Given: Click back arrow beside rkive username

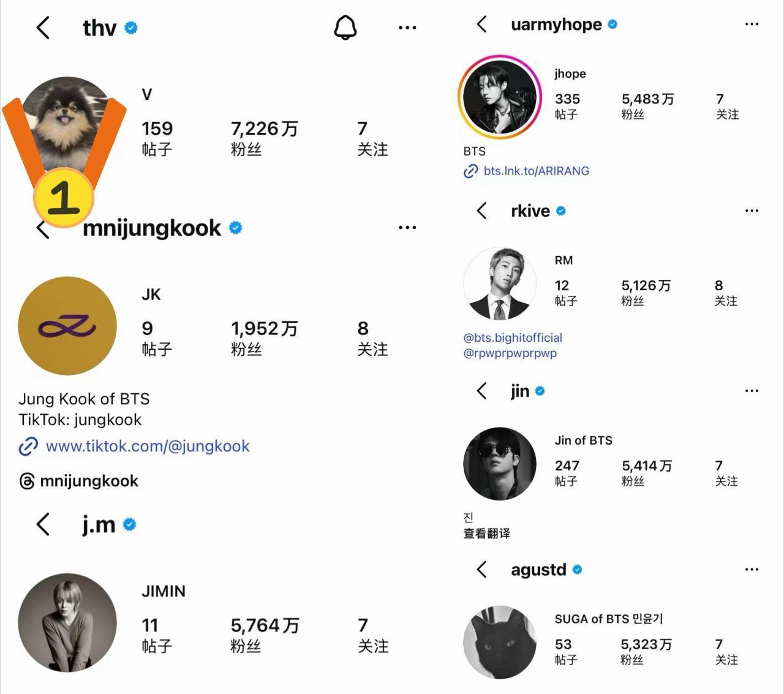Looking at the screenshot, I should [482, 211].
